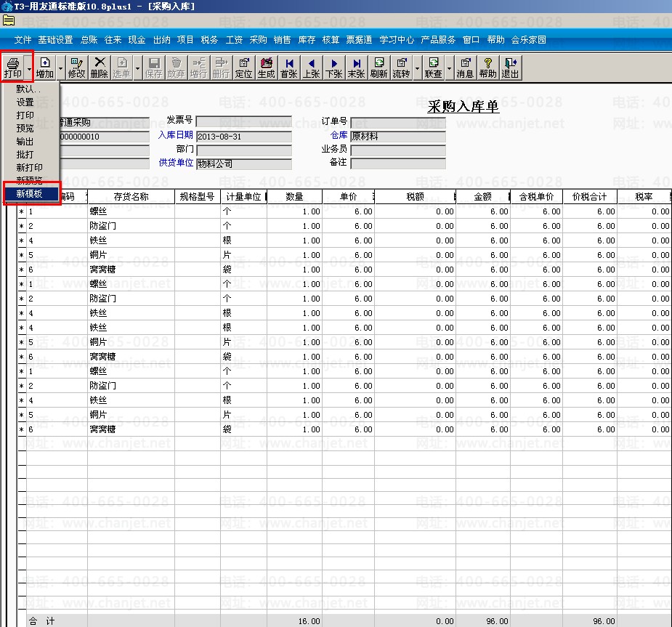The width and height of the screenshot is (672, 627).
Task: Open the dropdown arrow next to 流转
Action: click(417, 68)
